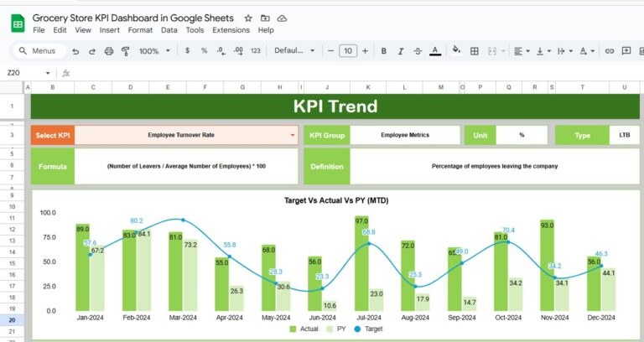Click the Google Sheets home icon

[x=18, y=23]
